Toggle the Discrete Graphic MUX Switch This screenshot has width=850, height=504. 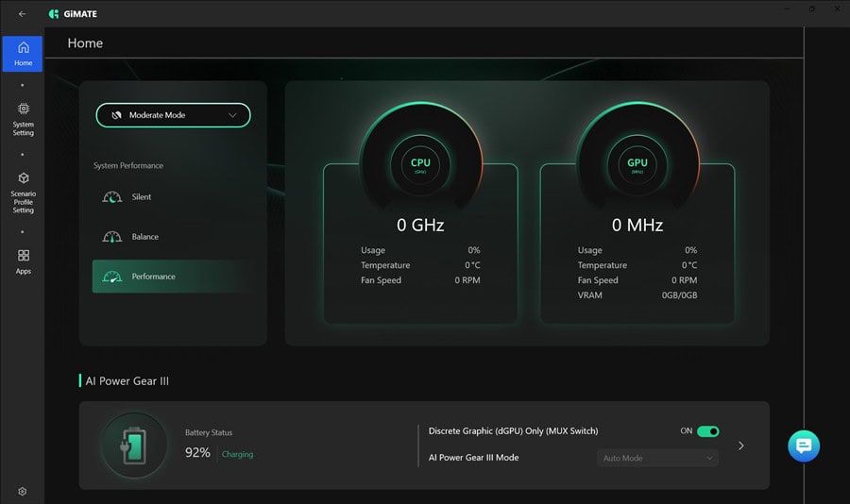click(707, 431)
